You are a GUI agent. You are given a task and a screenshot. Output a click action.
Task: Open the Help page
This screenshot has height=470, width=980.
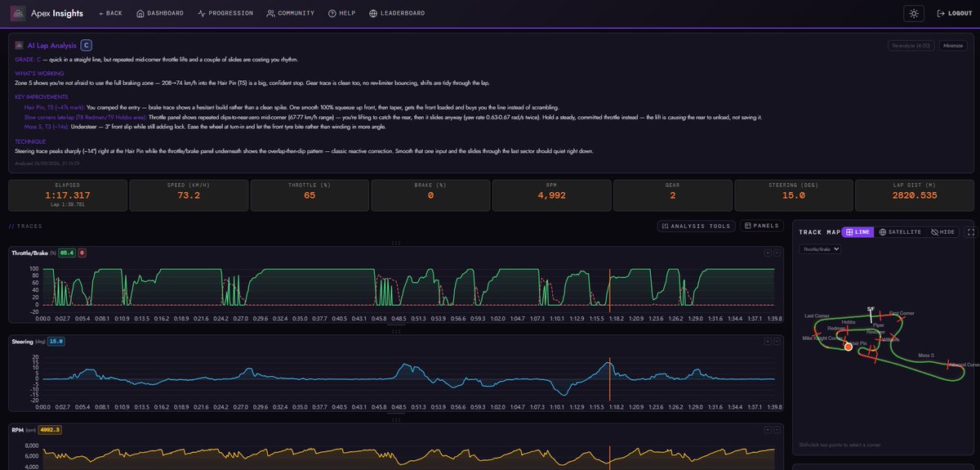click(x=341, y=13)
